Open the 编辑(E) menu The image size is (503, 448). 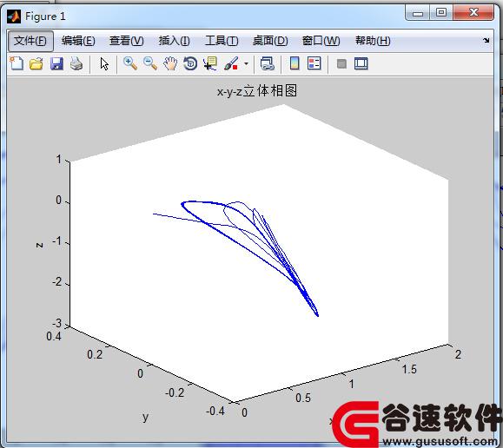(78, 41)
